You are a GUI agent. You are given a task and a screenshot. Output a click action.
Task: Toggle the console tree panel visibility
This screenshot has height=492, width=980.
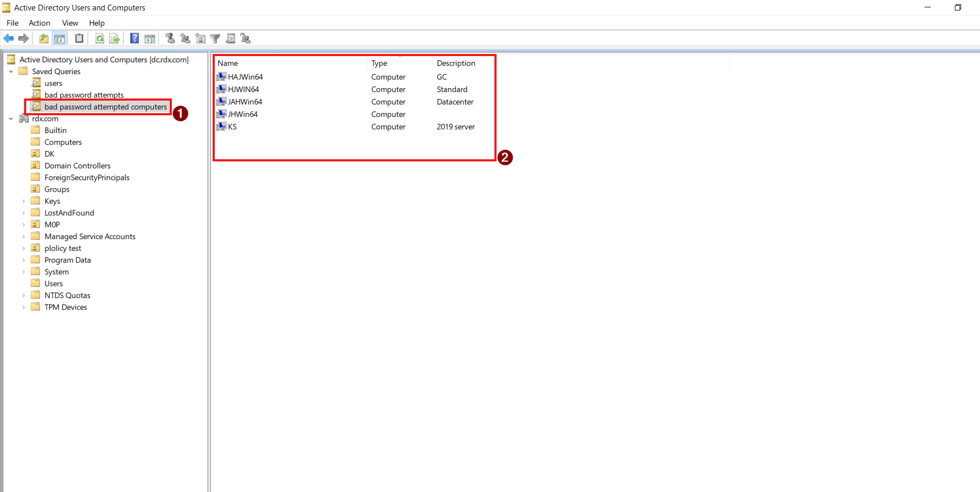(x=60, y=38)
